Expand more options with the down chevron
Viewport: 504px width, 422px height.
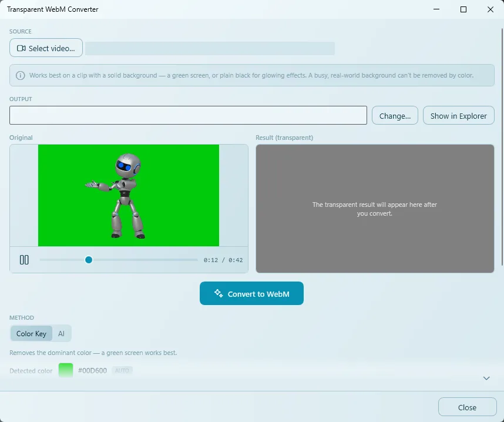pos(486,379)
